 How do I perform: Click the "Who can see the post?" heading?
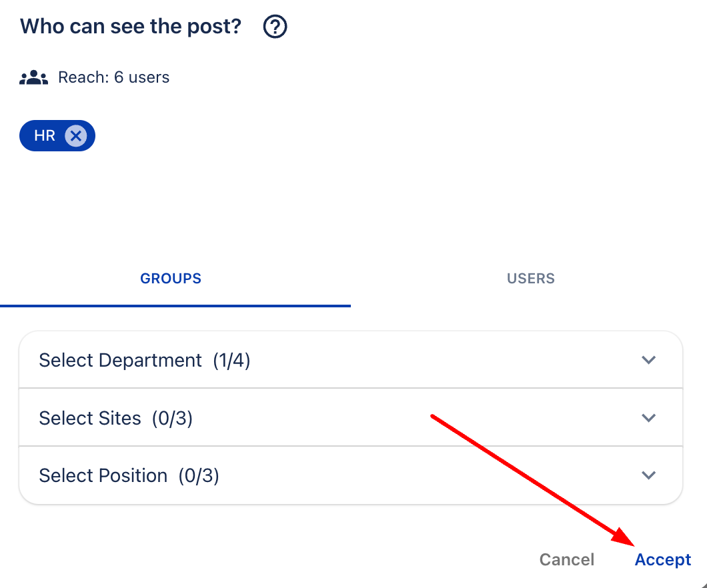131,27
